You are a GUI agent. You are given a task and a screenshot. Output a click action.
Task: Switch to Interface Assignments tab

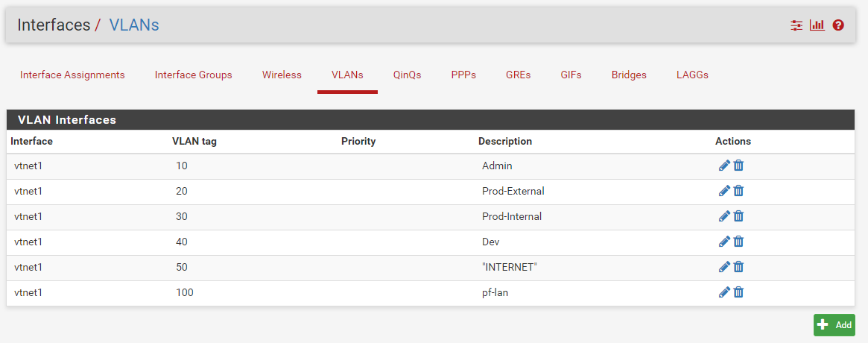click(72, 75)
